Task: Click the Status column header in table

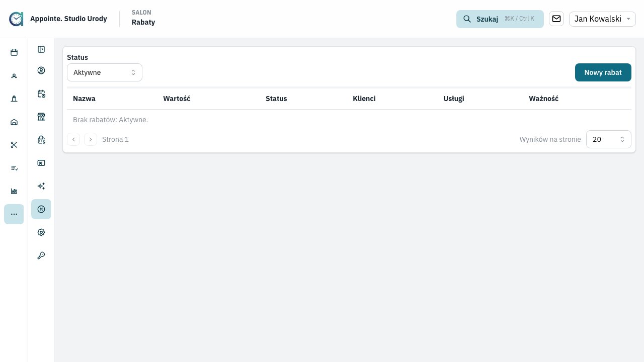Action: tap(276, 99)
